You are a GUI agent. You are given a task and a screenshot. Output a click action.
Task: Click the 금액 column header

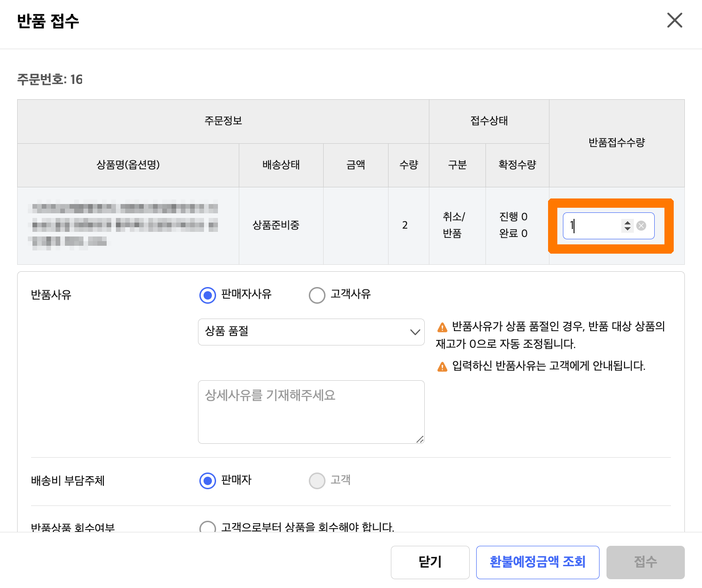click(356, 165)
